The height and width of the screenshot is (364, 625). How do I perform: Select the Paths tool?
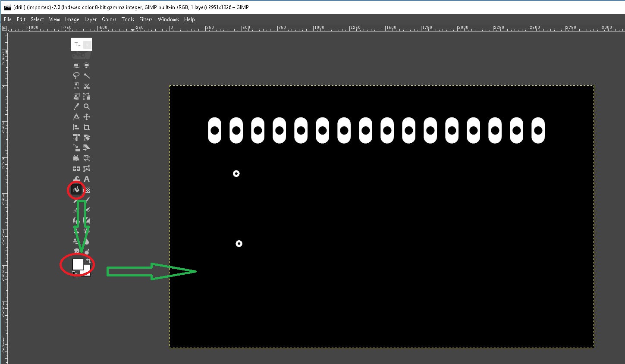(x=87, y=96)
